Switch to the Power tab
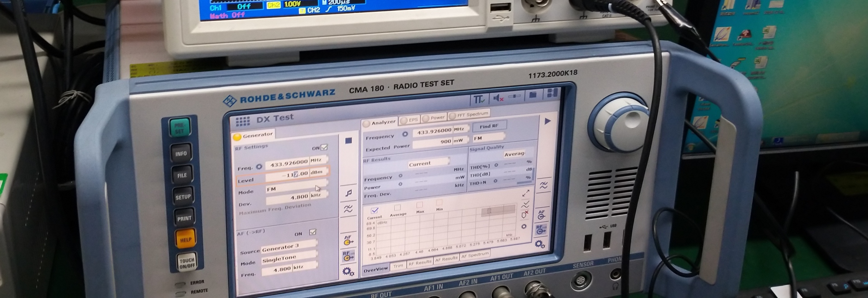Viewport: 868px width, 298px height. 434,117
